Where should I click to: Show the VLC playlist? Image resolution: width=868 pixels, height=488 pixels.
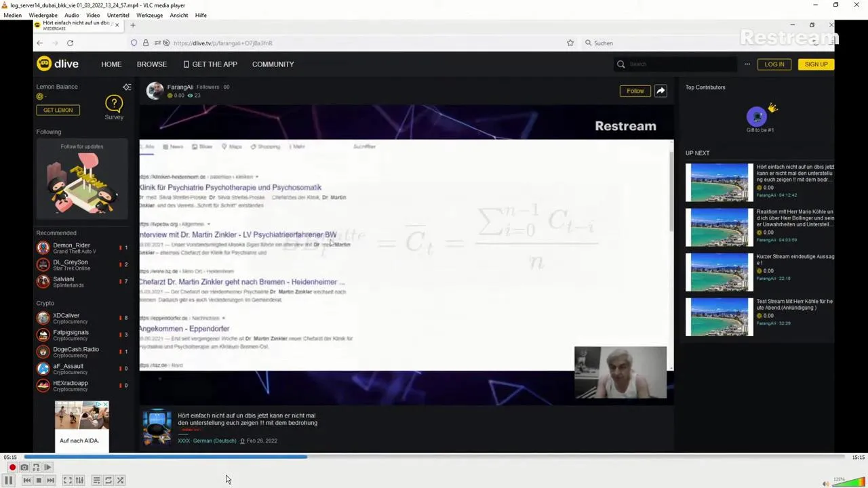pyautogui.click(x=96, y=480)
